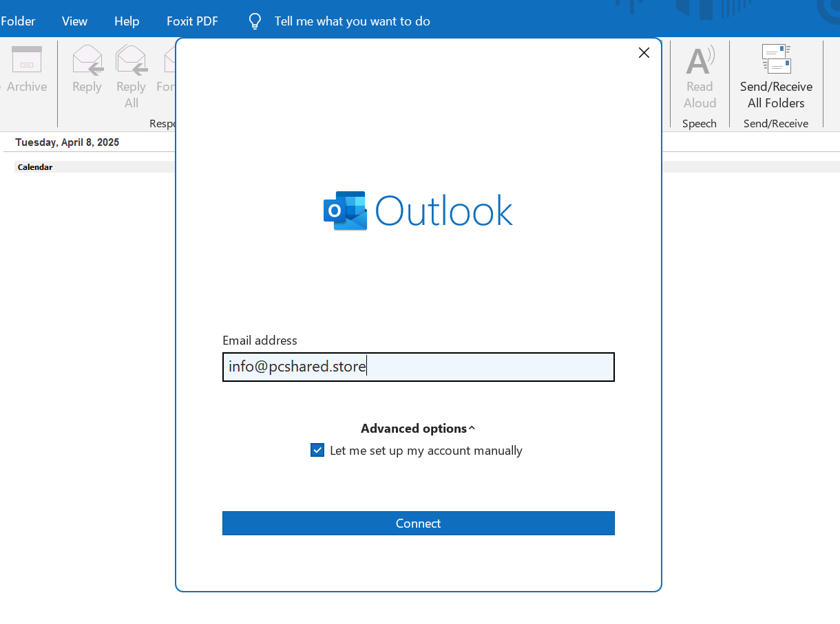Click the Reply All envelope icon

(132, 60)
